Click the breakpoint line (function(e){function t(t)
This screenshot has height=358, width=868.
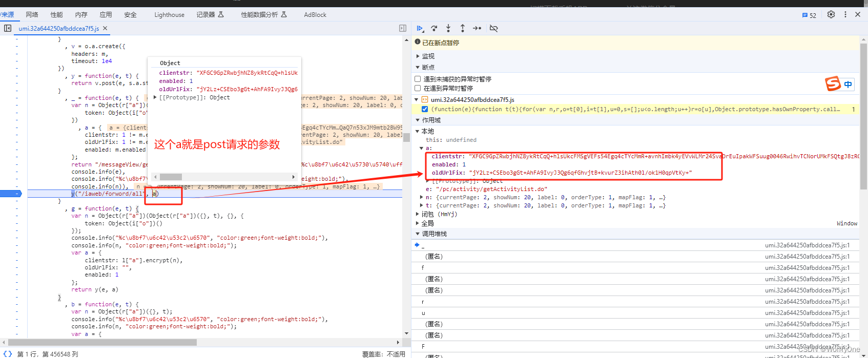click(x=635, y=109)
